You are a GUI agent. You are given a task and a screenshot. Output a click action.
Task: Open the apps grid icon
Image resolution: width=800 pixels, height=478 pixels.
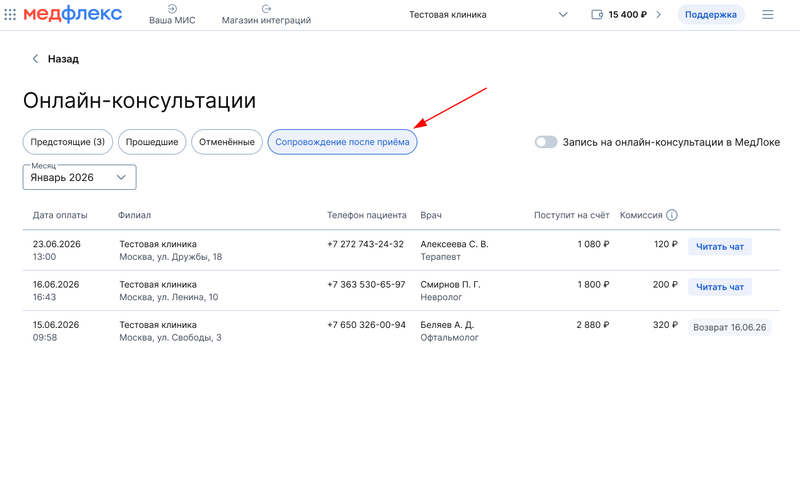pyautogui.click(x=10, y=14)
